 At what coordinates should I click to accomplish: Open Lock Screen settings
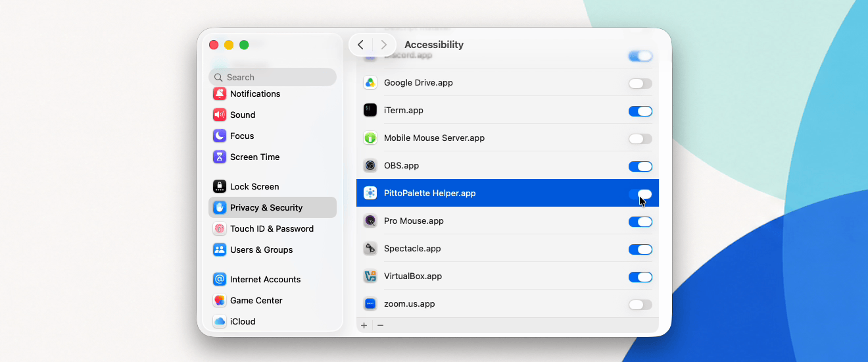[272, 186]
